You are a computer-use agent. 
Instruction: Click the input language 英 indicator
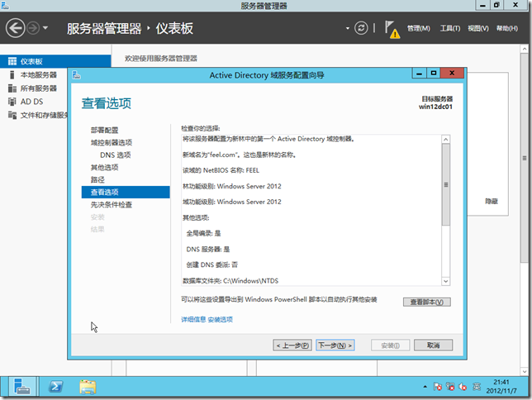pos(477,387)
